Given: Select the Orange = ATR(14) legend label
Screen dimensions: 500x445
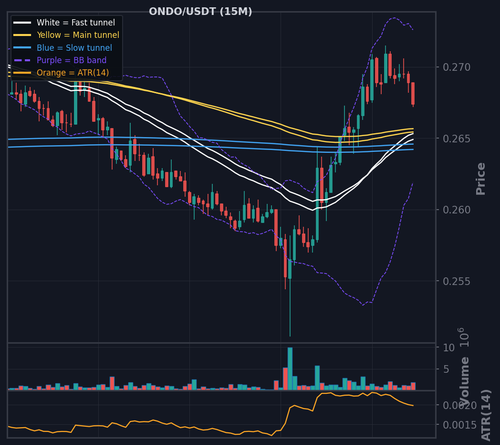Looking at the screenshot, I should [x=73, y=73].
